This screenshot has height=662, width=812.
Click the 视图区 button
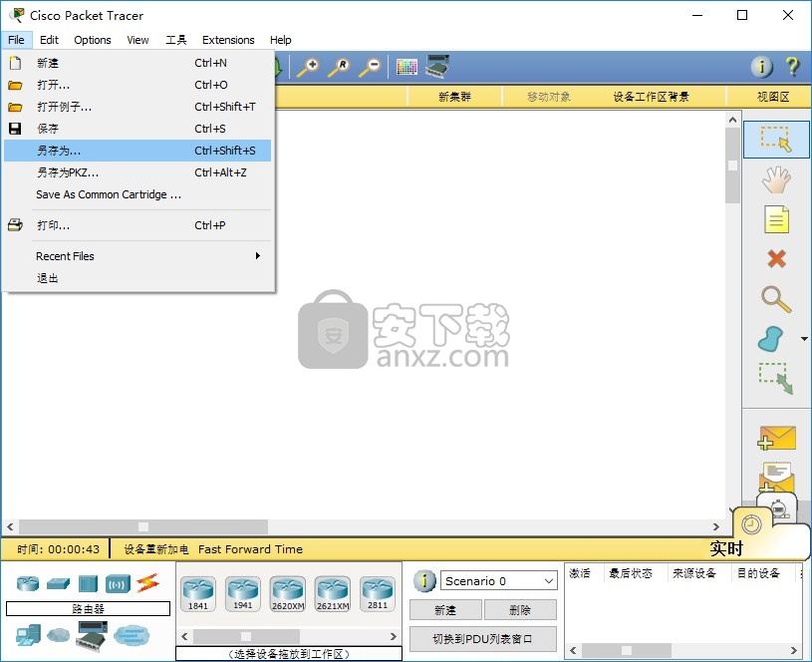(773, 97)
